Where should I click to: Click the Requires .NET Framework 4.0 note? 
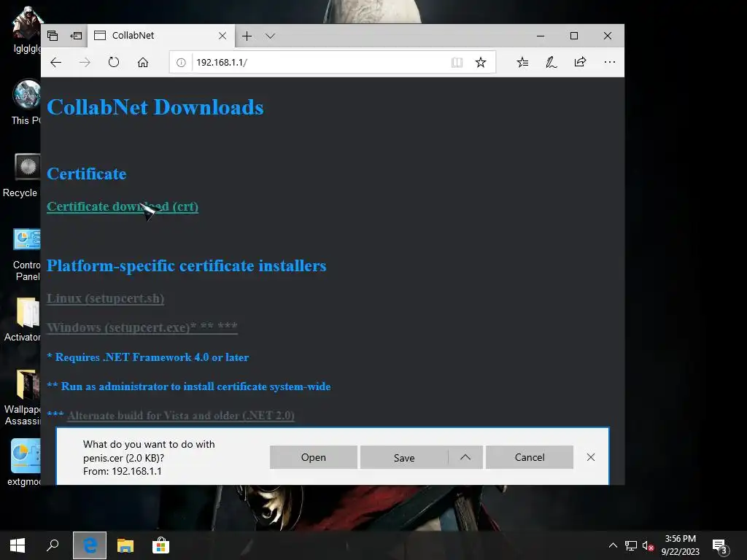pyautogui.click(x=147, y=357)
